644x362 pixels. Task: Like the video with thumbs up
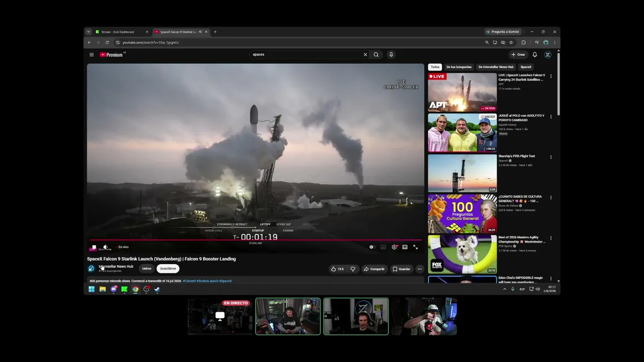point(337,269)
